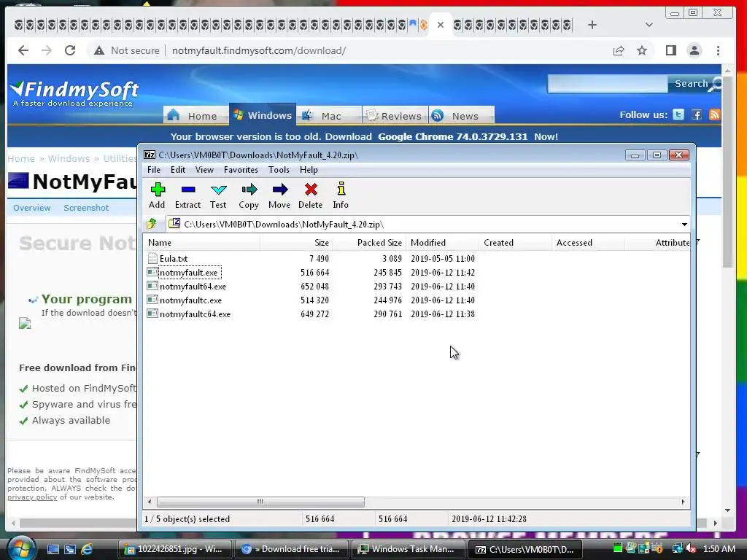Go up one folder level in 7-Zip
The height and width of the screenshot is (560, 747).
pyautogui.click(x=152, y=224)
